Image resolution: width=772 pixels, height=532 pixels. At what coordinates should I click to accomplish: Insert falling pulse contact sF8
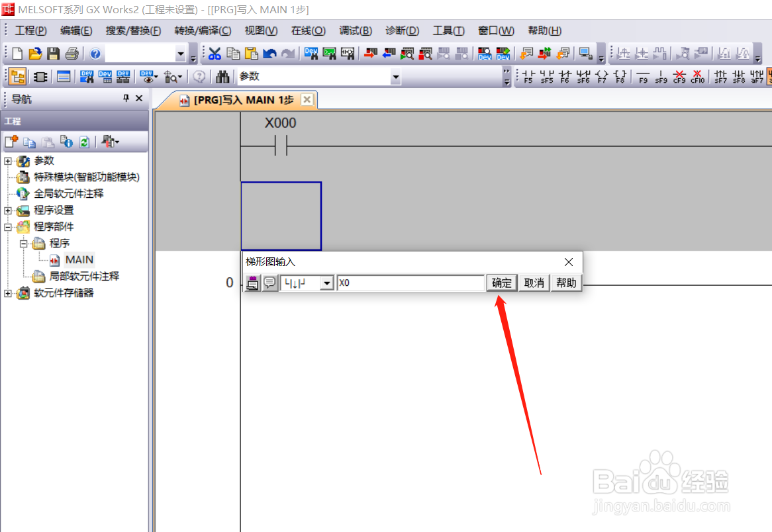[x=739, y=76]
